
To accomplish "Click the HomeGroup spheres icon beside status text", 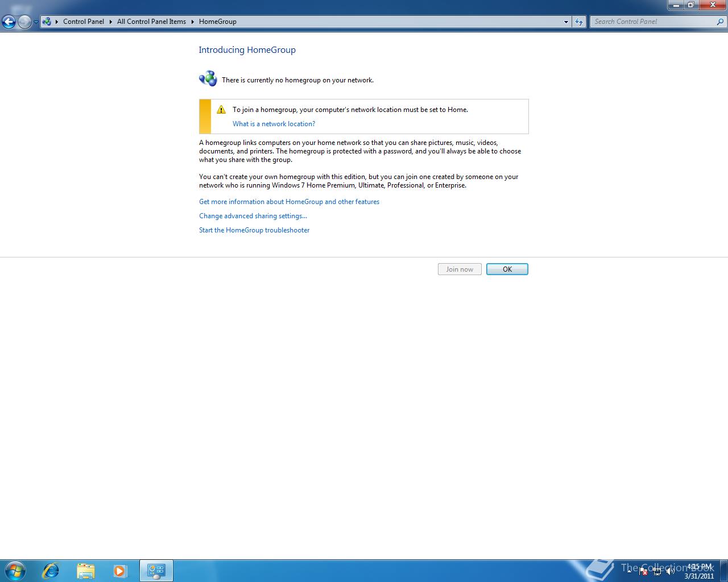I will [x=208, y=78].
